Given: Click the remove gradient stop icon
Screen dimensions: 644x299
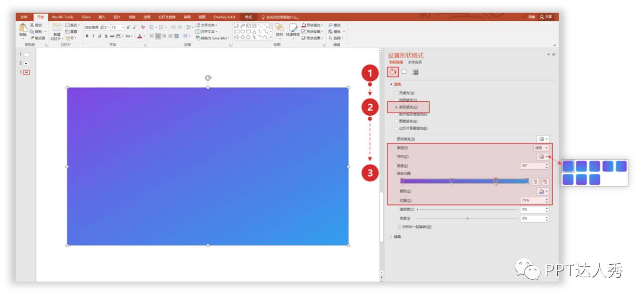Looking at the screenshot, I should click(x=545, y=181).
